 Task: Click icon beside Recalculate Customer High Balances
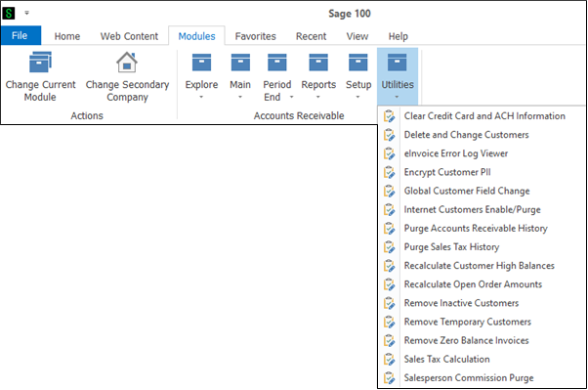pos(390,266)
